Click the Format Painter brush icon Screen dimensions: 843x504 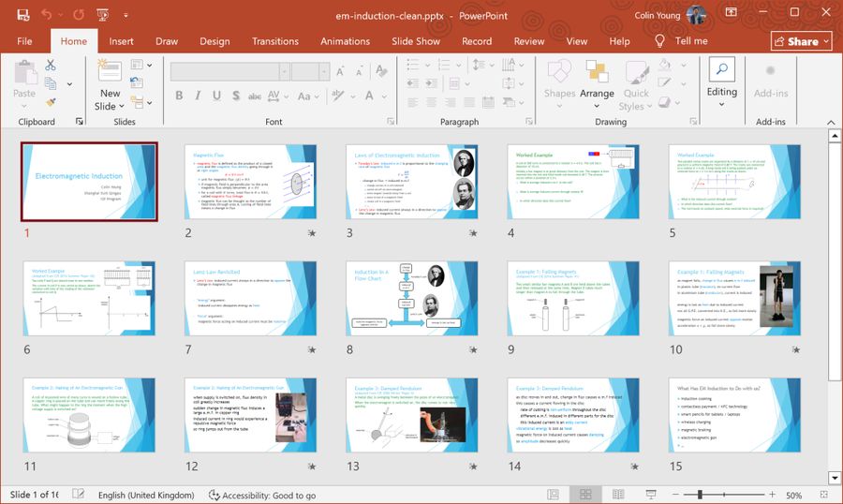pyautogui.click(x=51, y=102)
